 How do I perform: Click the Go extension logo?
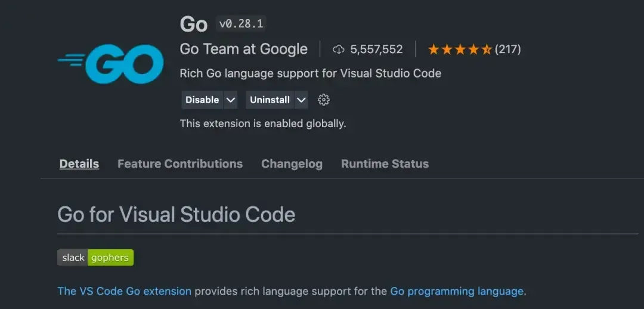point(111,63)
